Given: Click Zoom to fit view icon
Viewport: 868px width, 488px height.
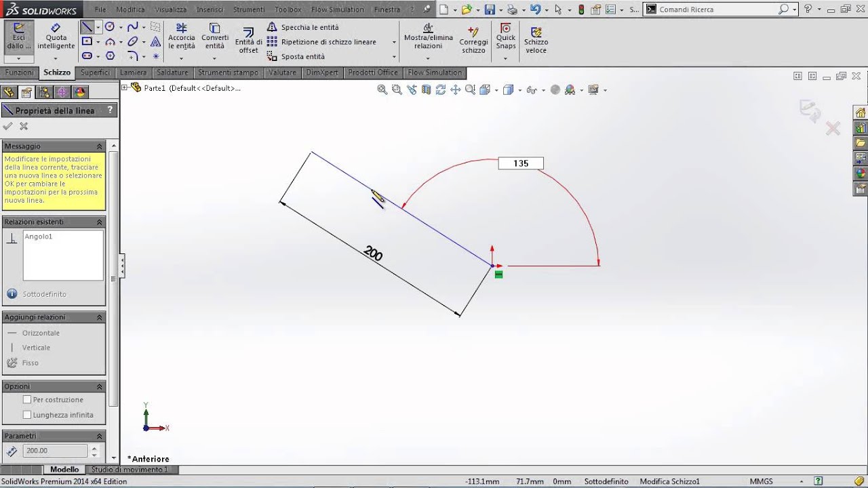Looking at the screenshot, I should click(x=382, y=89).
